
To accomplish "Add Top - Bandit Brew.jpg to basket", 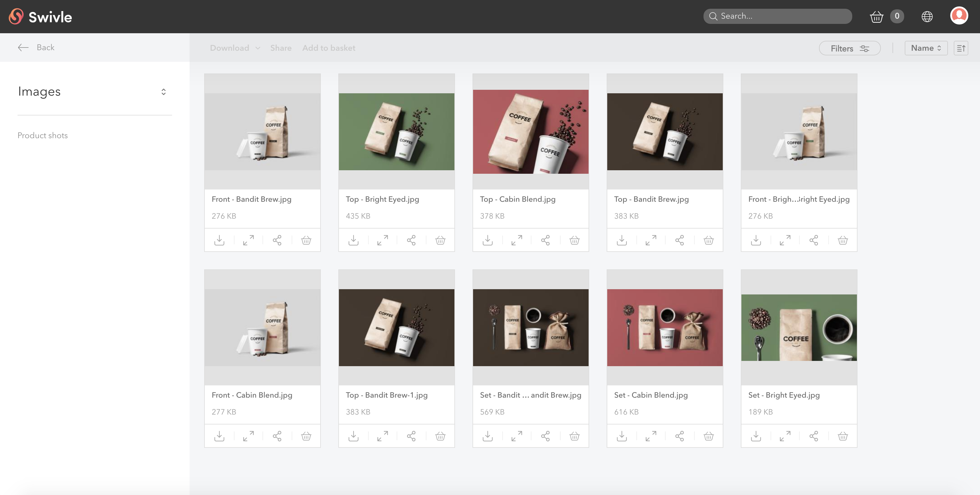I will (708, 240).
